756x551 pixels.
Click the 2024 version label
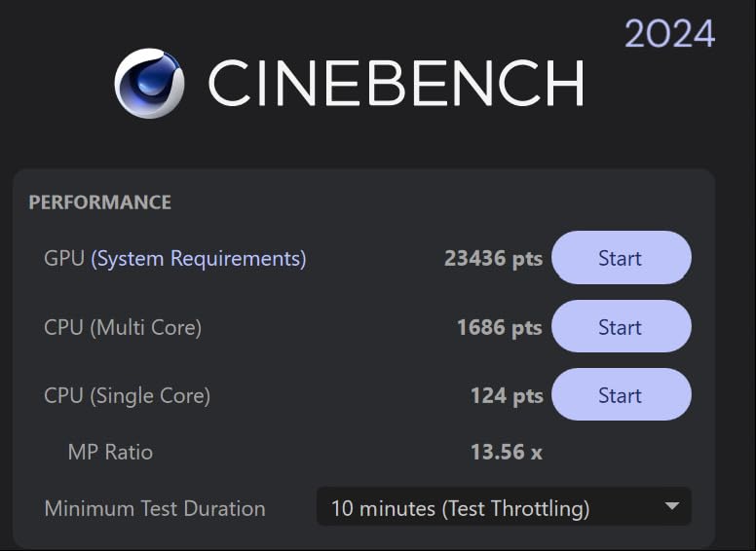669,34
